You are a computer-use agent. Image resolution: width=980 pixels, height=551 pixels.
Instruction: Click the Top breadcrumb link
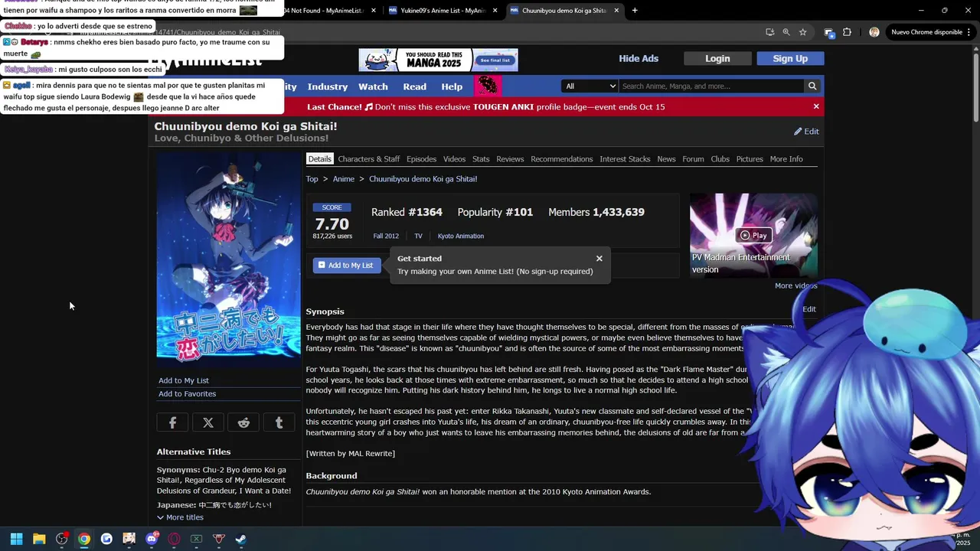pyautogui.click(x=312, y=179)
